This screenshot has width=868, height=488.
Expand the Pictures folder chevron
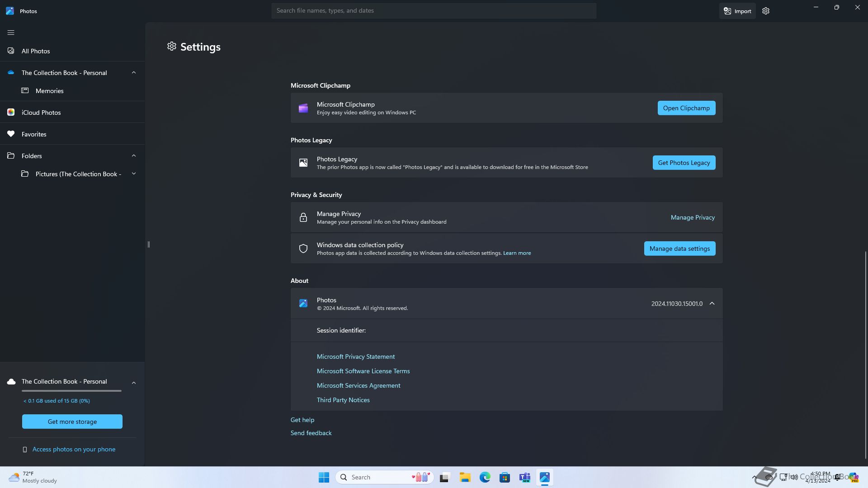coord(134,174)
